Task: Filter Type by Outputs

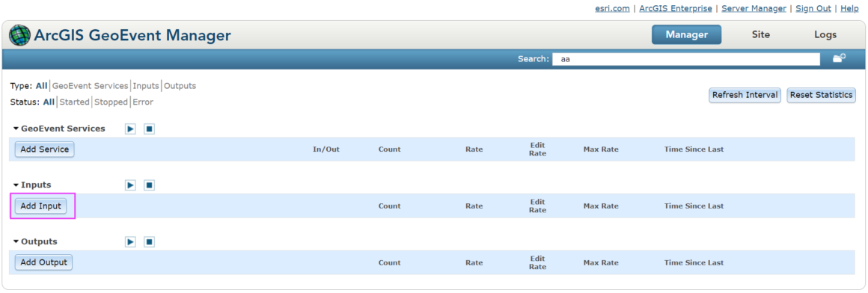Action: tap(180, 86)
